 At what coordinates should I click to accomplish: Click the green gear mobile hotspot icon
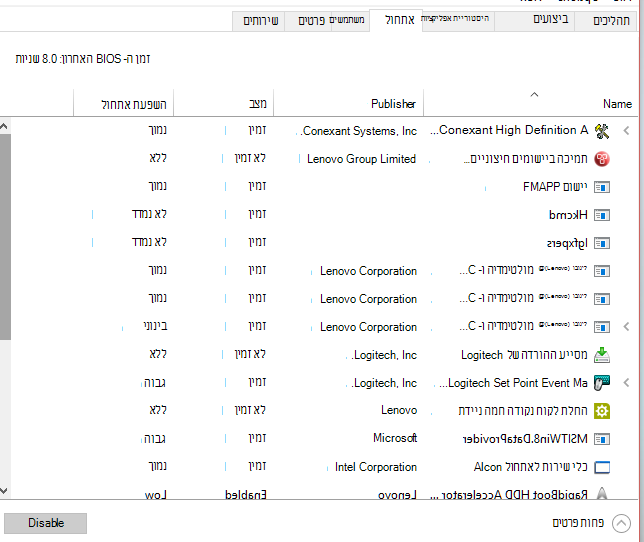click(x=602, y=411)
